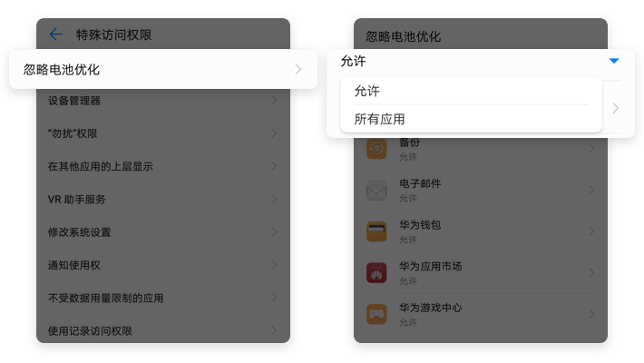
Task: Open "勿扰"权限 settings row
Action: coord(163,133)
